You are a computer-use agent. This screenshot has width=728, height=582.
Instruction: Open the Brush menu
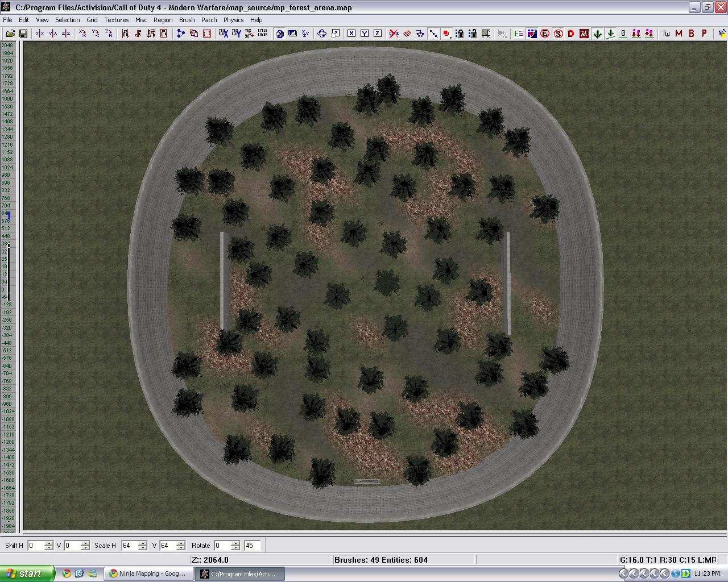pyautogui.click(x=187, y=19)
